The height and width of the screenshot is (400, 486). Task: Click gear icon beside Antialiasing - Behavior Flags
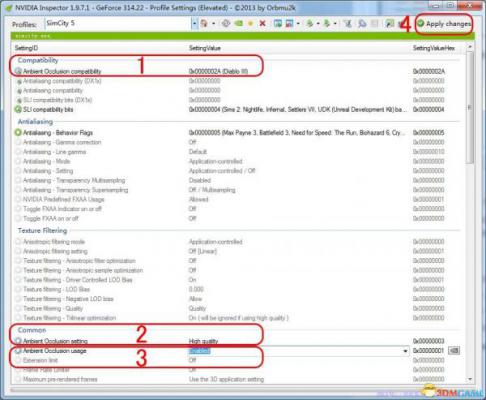point(18,133)
